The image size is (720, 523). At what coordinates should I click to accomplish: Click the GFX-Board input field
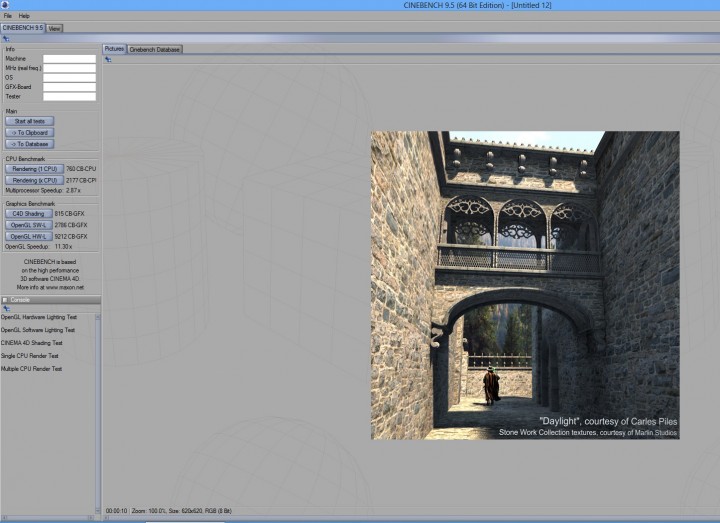point(69,87)
